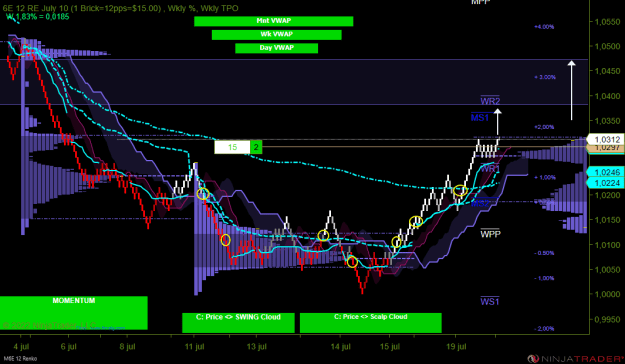Screen dimensions: 625x364
Task: Click the MS2 pivot label
Action: point(480,203)
